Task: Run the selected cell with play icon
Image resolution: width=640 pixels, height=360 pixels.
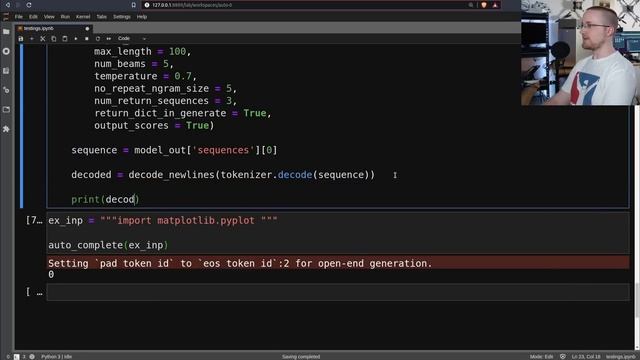Action: coord(76,39)
